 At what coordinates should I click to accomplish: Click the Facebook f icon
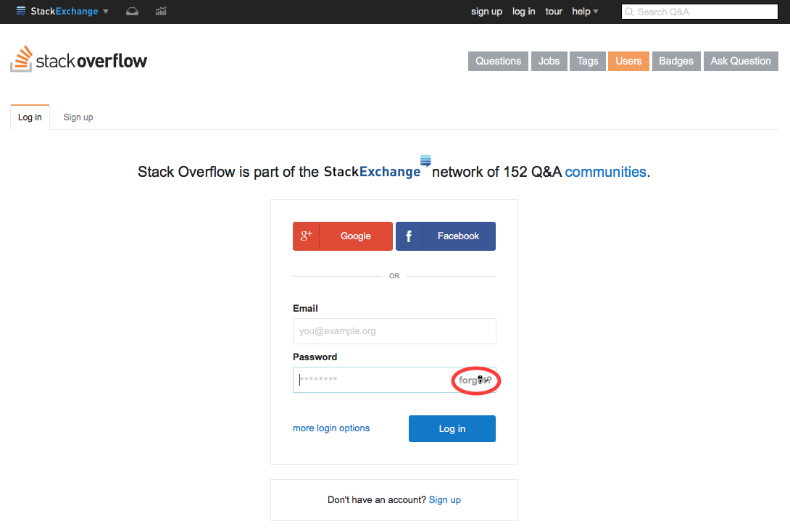[409, 236]
